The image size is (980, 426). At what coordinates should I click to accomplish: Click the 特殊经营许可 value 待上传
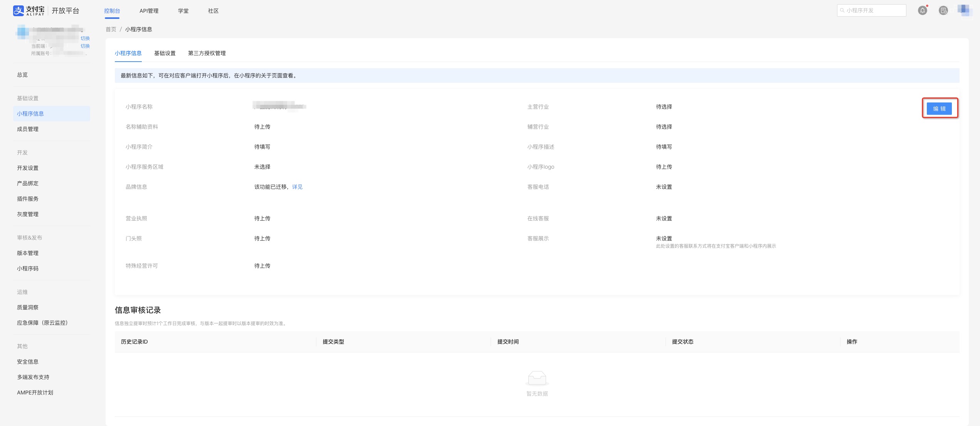pos(262,266)
